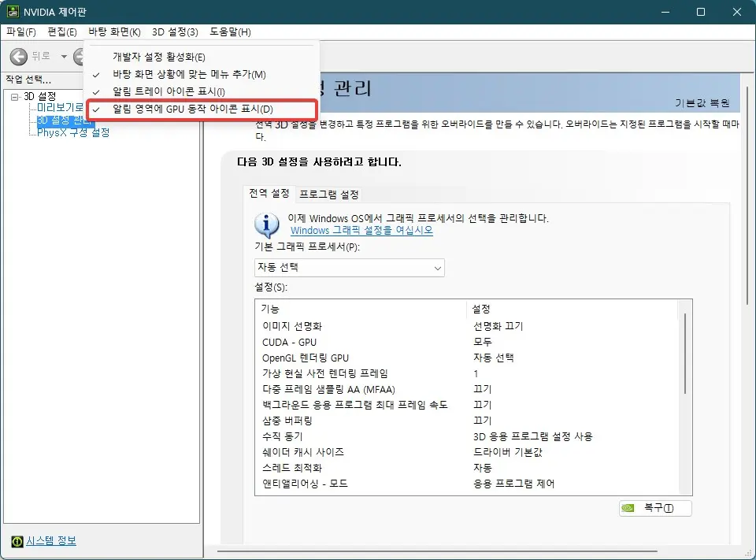Click the back navigation arrow

17,56
